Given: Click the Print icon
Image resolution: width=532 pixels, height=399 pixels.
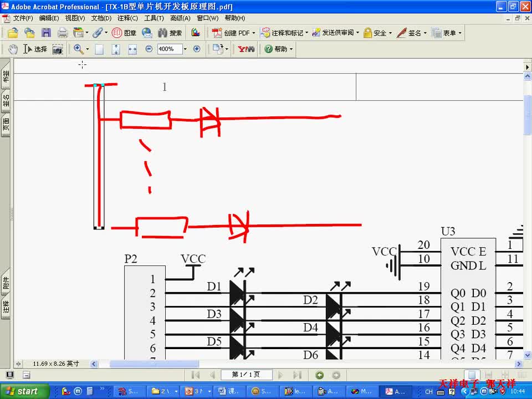Looking at the screenshot, I should (63, 33).
